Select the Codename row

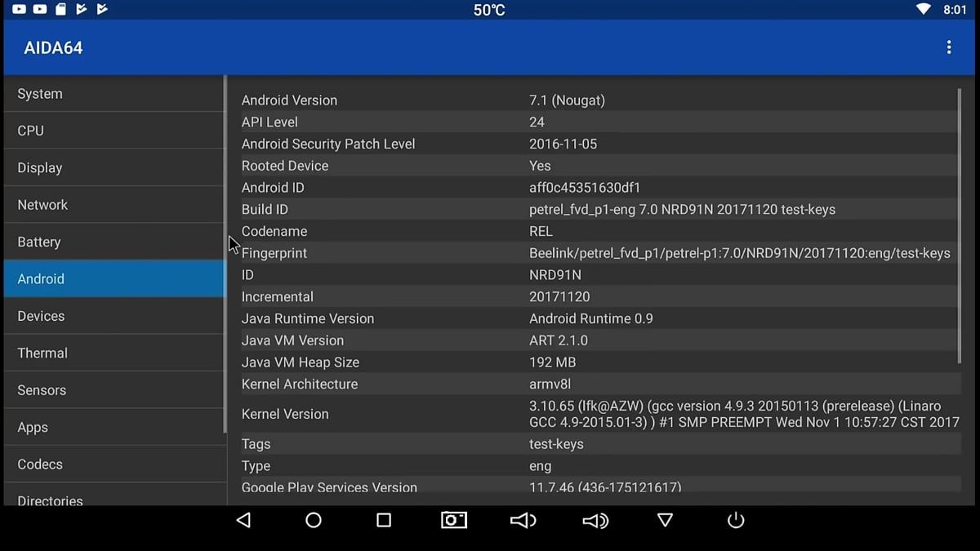tap(600, 231)
